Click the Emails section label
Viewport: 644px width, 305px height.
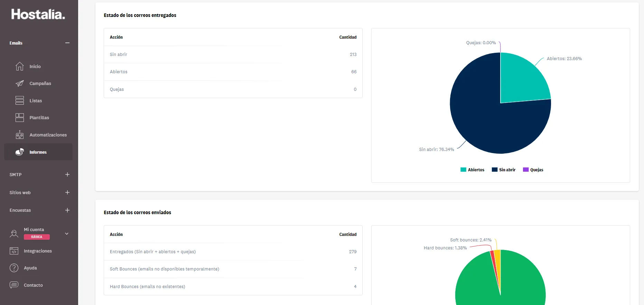coord(16,43)
